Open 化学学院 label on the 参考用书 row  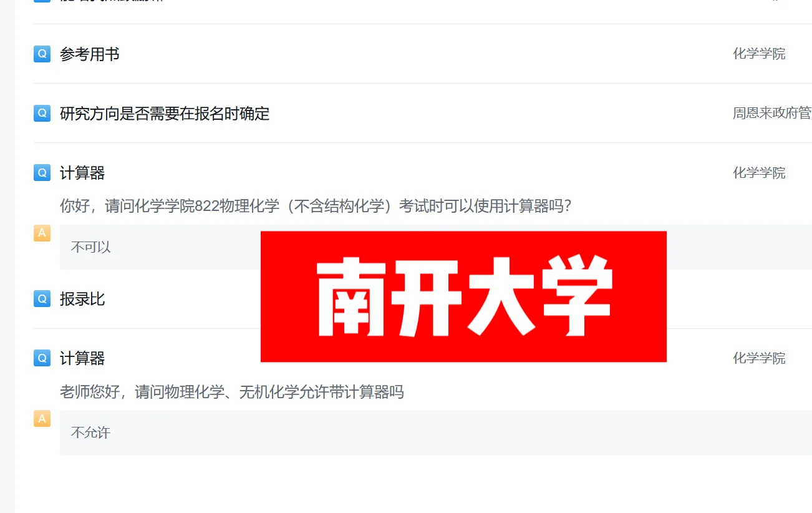[x=759, y=54]
